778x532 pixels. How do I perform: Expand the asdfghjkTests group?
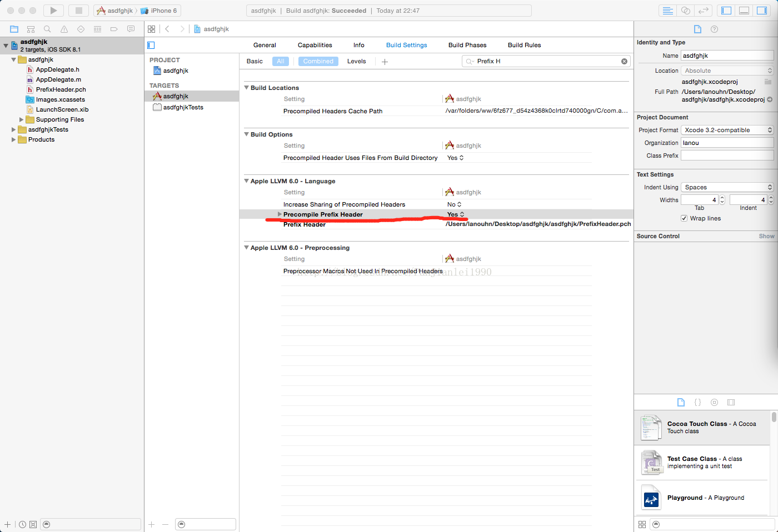tap(14, 129)
